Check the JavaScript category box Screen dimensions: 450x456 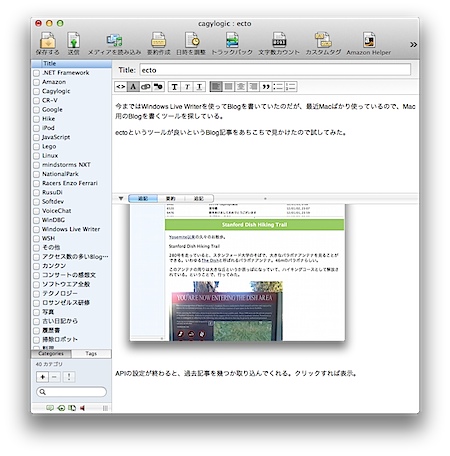click(x=37, y=137)
